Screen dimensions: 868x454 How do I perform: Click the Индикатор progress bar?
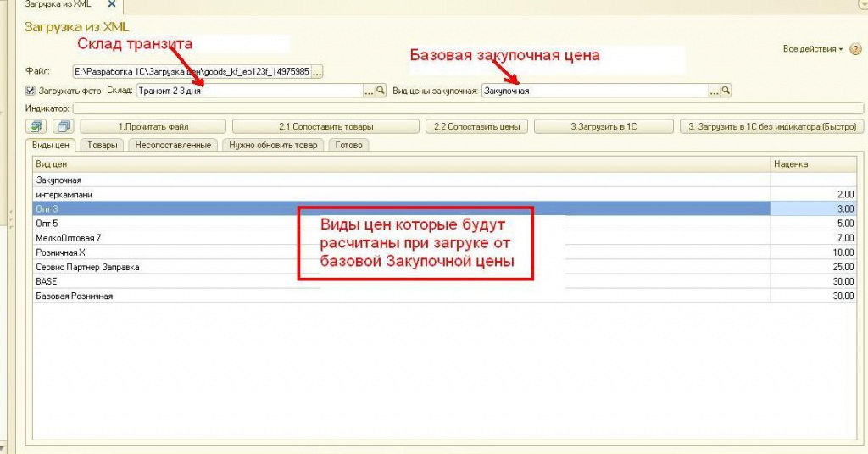click(468, 108)
